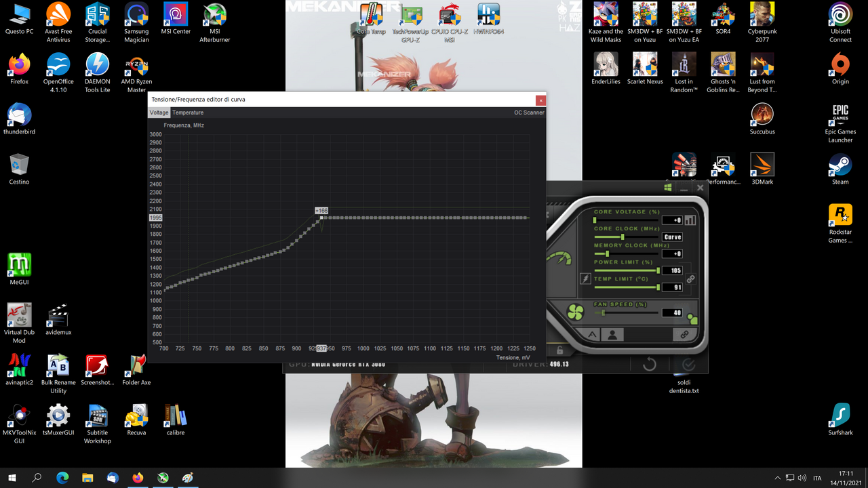Click the Fan Speed slider handle

(x=604, y=312)
